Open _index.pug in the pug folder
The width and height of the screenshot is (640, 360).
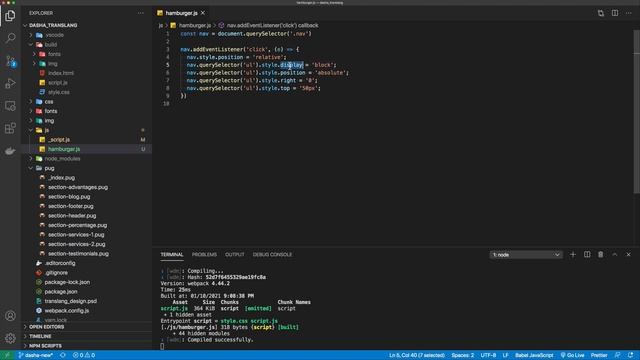[61, 178]
